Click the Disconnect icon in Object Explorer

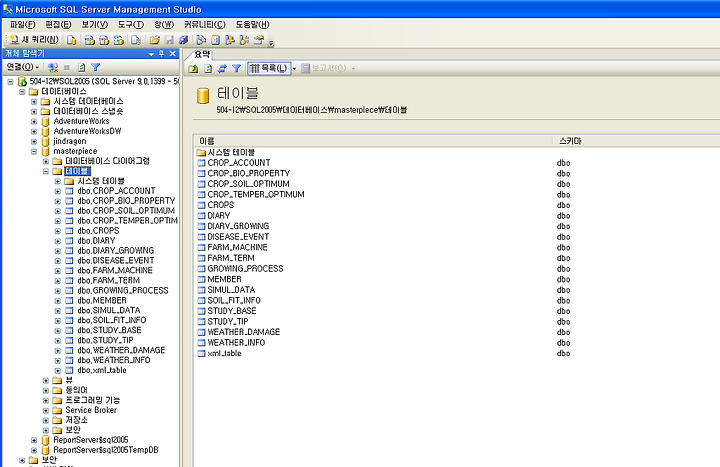(x=53, y=68)
